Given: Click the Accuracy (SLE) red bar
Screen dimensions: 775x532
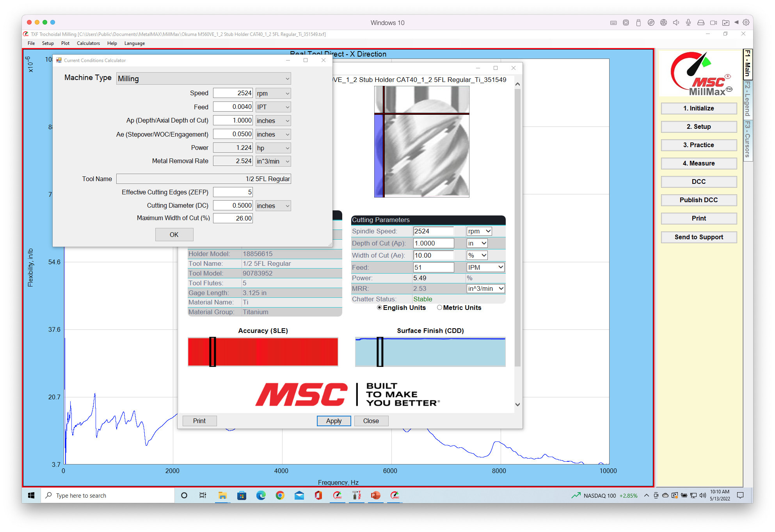Looking at the screenshot, I should click(263, 352).
